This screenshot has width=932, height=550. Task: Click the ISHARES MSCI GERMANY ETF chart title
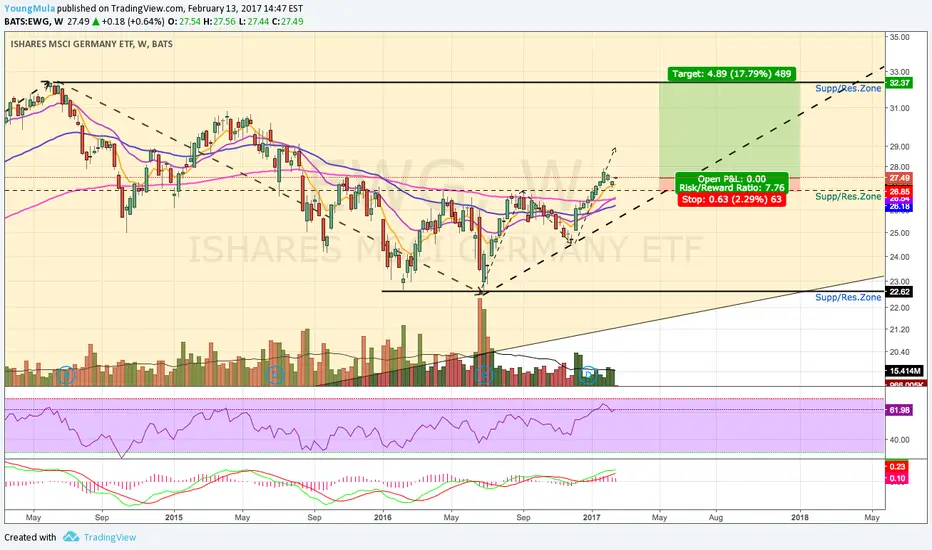pos(92,44)
